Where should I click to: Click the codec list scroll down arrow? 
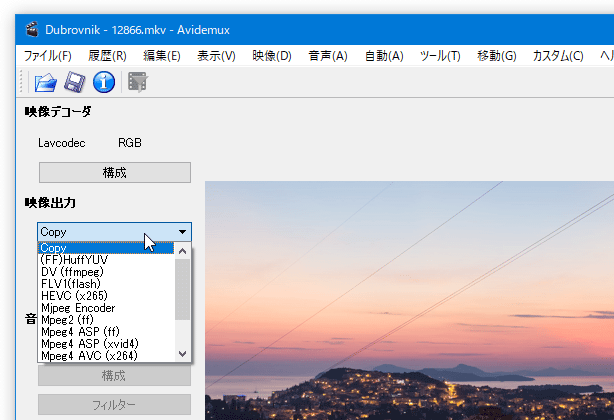(182, 354)
